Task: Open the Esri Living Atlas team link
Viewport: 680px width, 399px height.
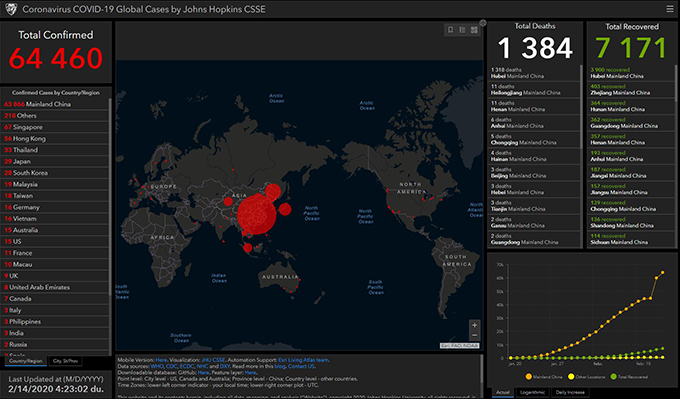Action: coord(303,360)
